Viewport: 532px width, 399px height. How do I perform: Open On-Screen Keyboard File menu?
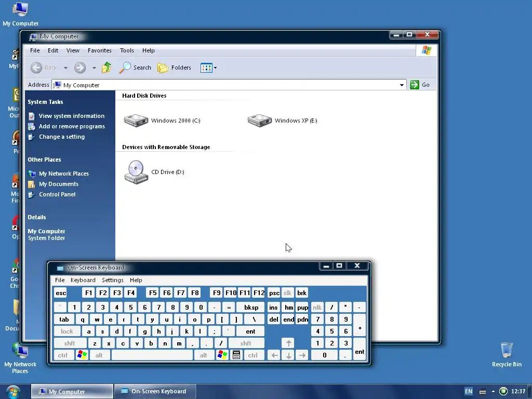click(60, 280)
